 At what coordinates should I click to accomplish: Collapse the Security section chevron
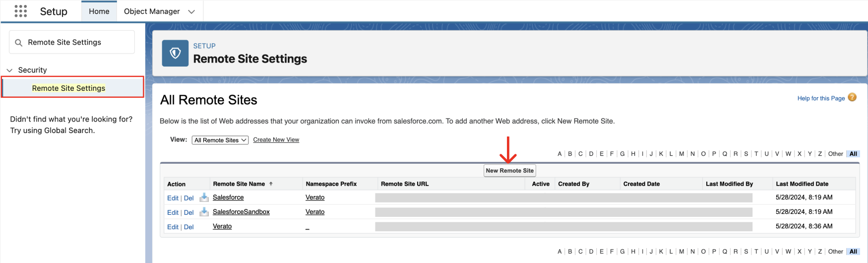[x=9, y=70]
